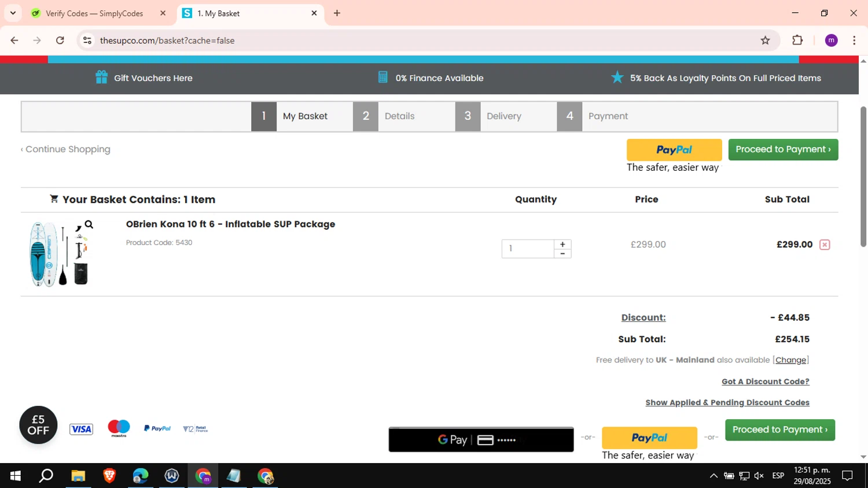
Task: Open the WordPress app taskbar icon
Action: point(172,476)
